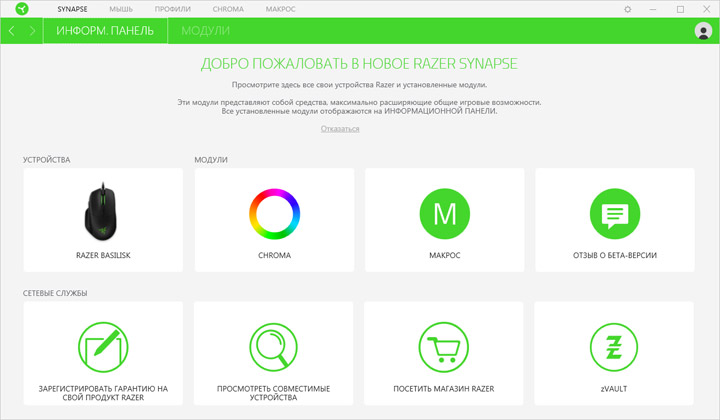Click the УСТРОЙСТВА section heading
720x420 pixels.
(x=47, y=160)
